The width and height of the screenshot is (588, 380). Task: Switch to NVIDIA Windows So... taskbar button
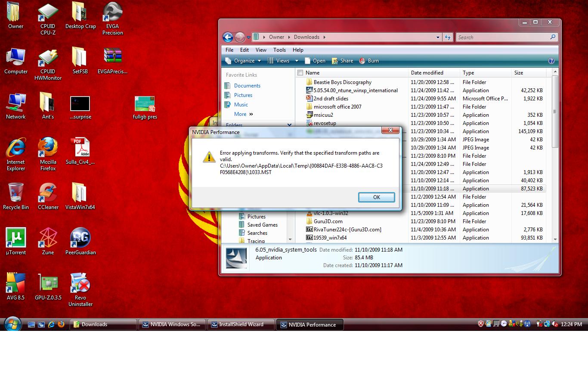172,324
